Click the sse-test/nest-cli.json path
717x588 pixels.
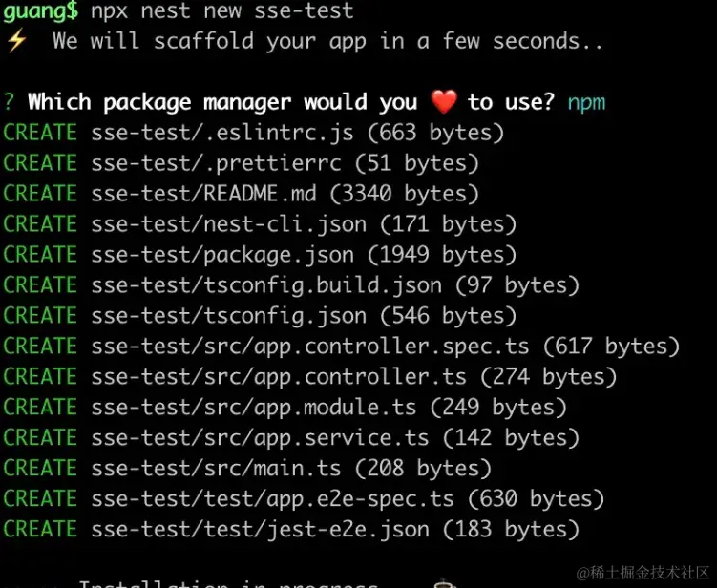coord(228,224)
